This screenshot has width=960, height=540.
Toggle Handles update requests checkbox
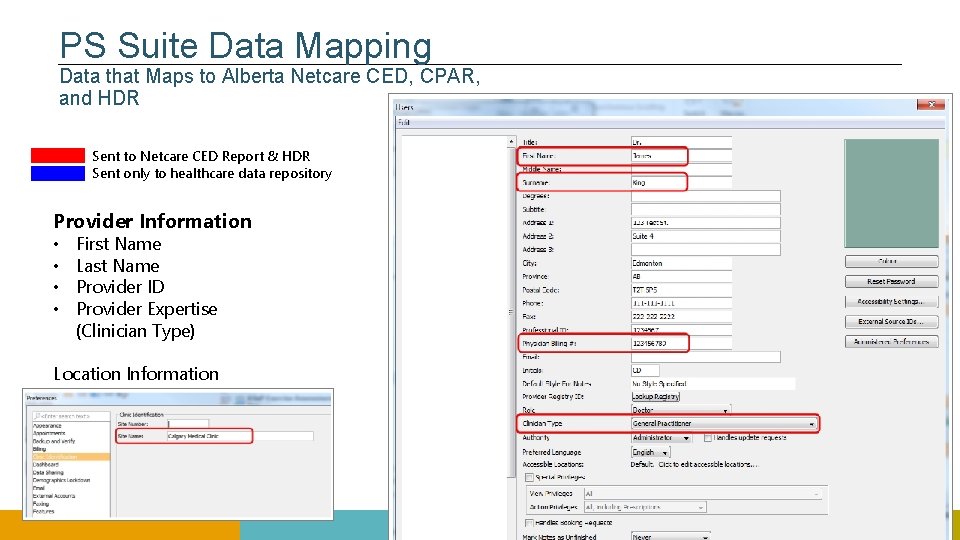[708, 438]
